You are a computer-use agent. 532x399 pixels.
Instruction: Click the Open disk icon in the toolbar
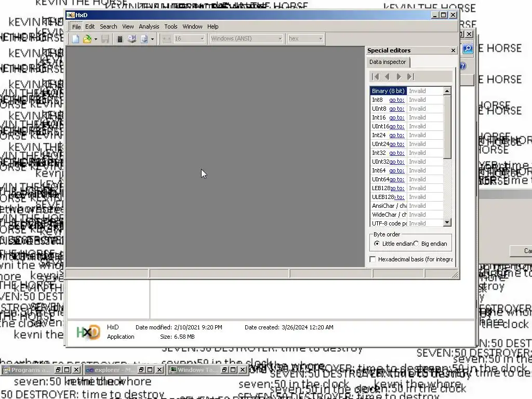[132, 39]
